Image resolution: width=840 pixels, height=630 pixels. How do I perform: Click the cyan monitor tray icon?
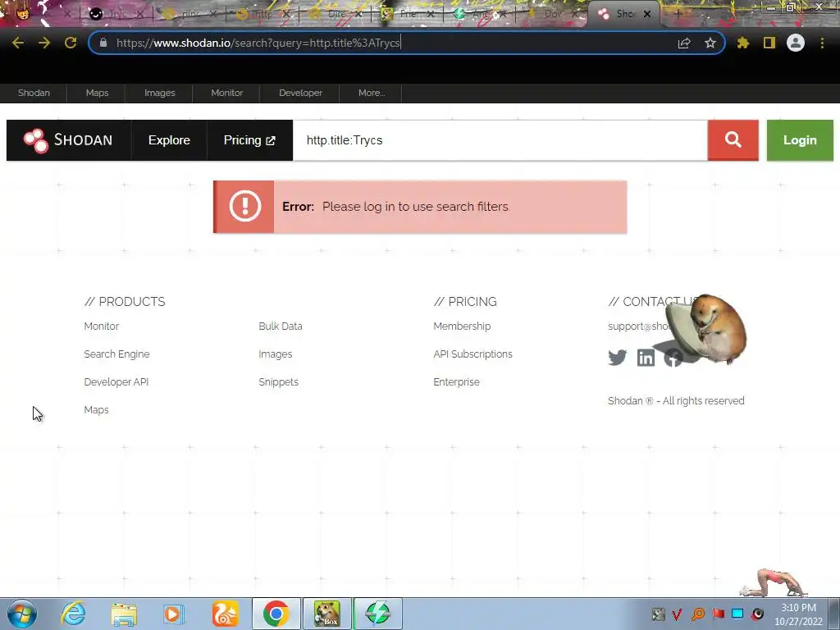tap(737, 614)
